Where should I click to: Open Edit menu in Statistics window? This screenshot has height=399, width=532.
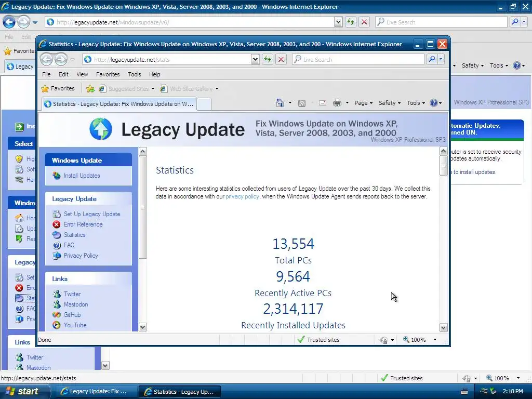63,74
